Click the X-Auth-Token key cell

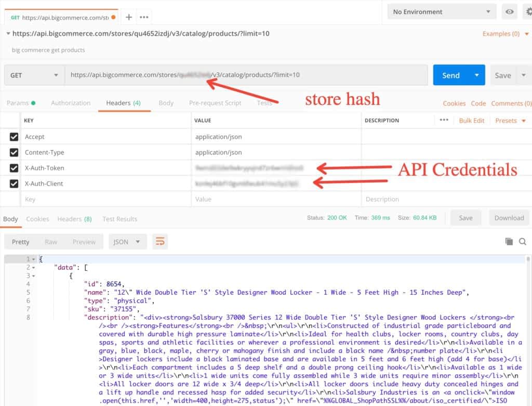tap(106, 168)
